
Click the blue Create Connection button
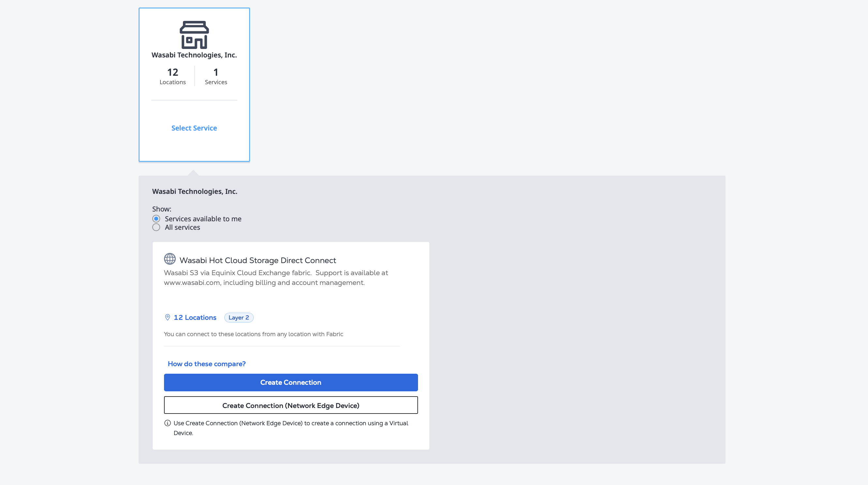291,383
